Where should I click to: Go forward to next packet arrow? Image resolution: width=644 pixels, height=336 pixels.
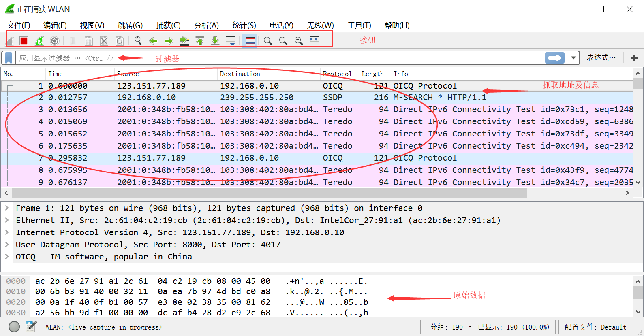[169, 41]
